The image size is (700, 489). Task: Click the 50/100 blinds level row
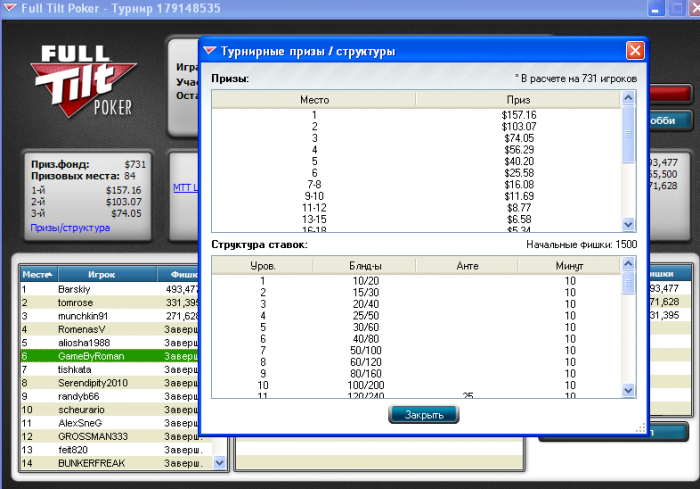click(x=417, y=351)
